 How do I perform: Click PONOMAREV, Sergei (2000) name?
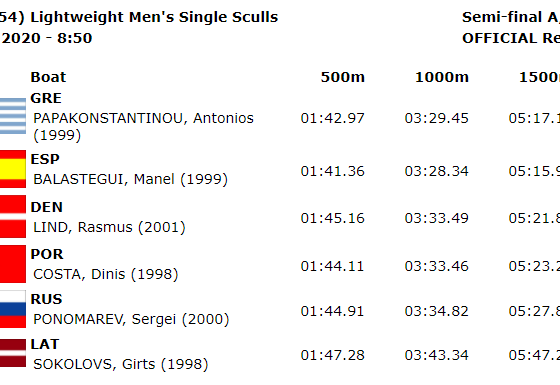tap(131, 319)
